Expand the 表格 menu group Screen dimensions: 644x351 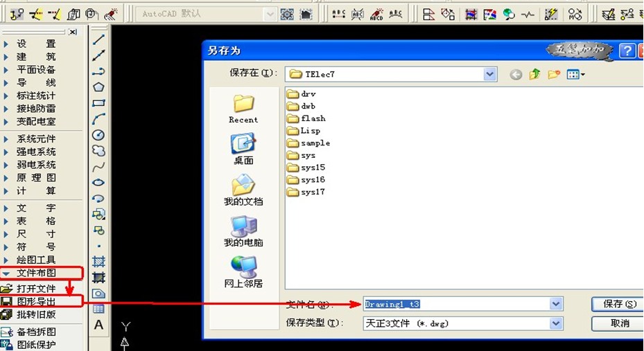tap(35, 221)
